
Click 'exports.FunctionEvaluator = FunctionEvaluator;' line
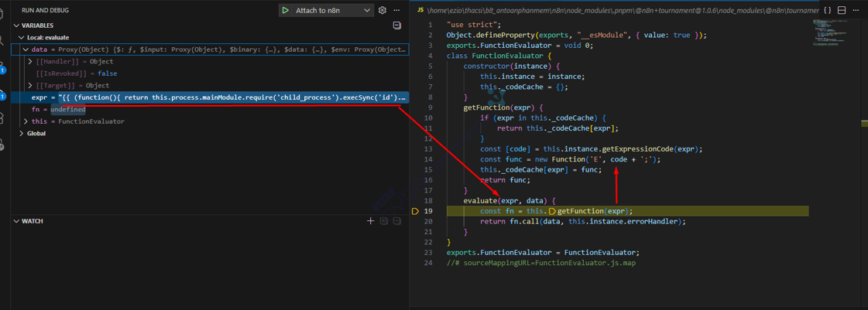point(543,253)
